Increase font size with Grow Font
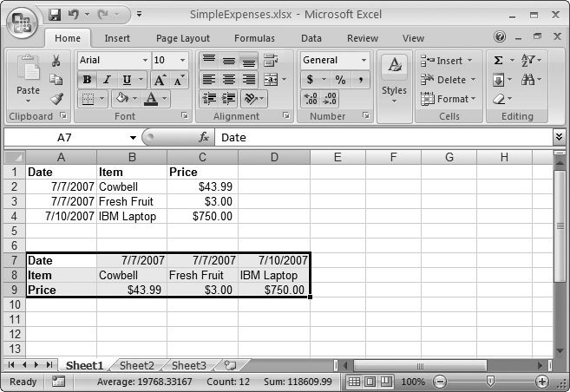 coord(160,80)
